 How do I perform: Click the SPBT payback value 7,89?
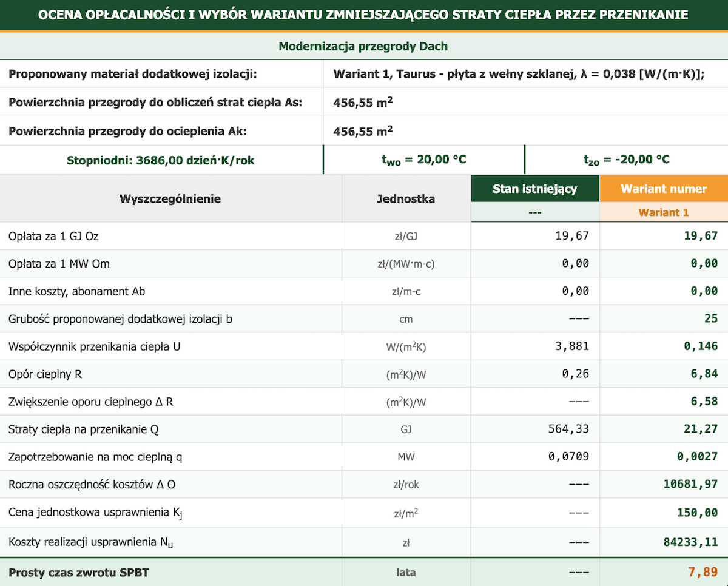(x=703, y=572)
